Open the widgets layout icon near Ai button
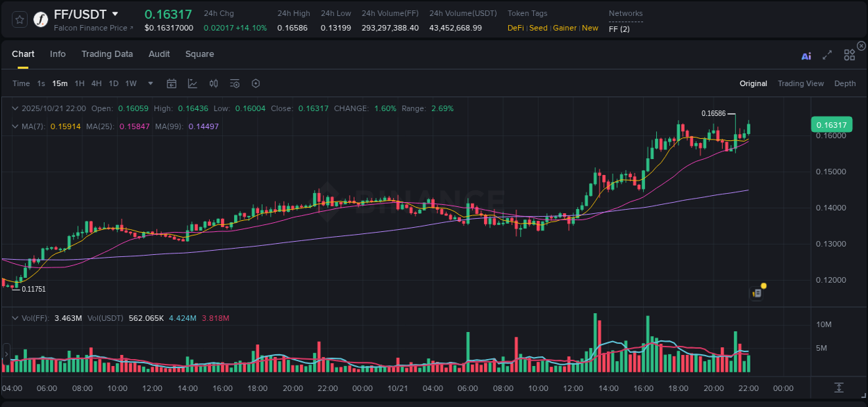The height and width of the screenshot is (407, 868). [849, 54]
